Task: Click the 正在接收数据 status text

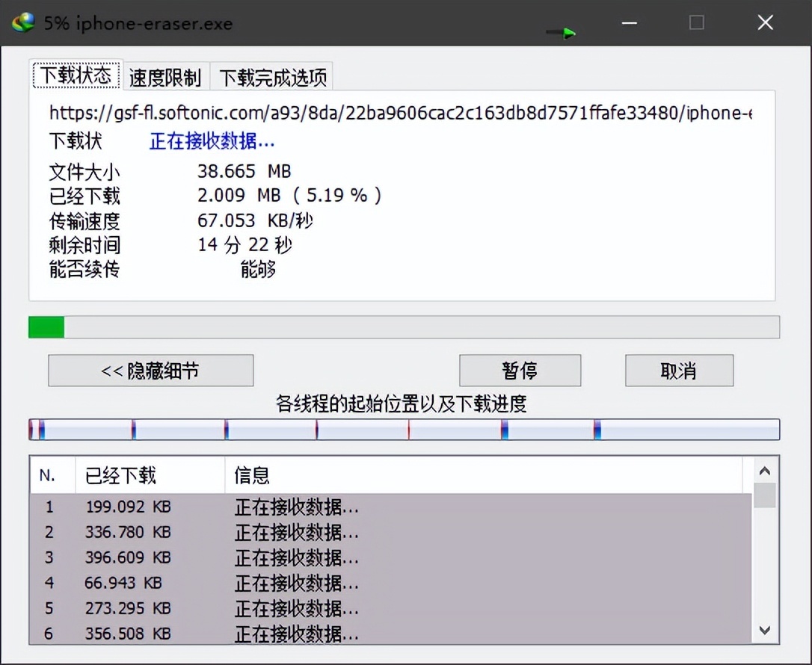Action: pyautogui.click(x=212, y=140)
